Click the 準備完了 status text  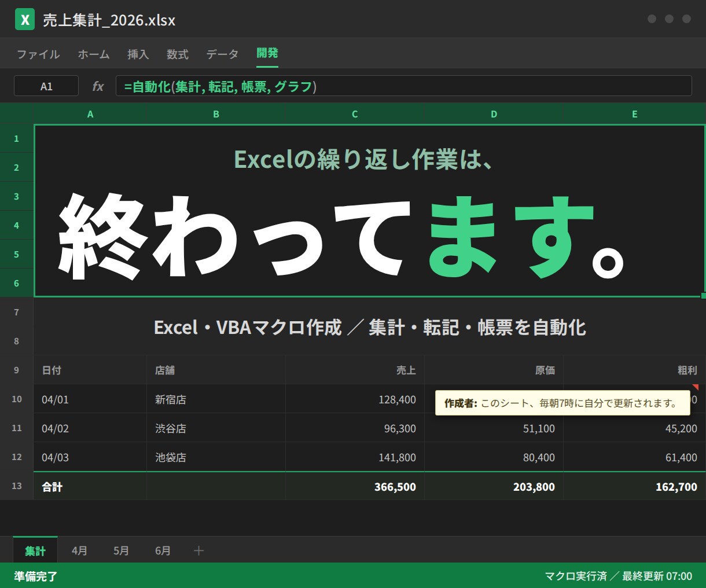36,576
